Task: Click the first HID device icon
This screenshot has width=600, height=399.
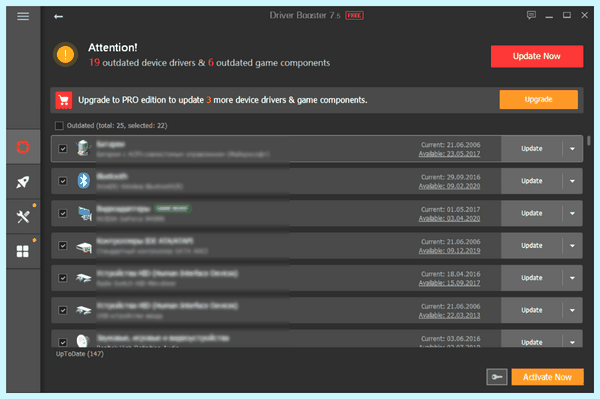Action: (x=83, y=278)
